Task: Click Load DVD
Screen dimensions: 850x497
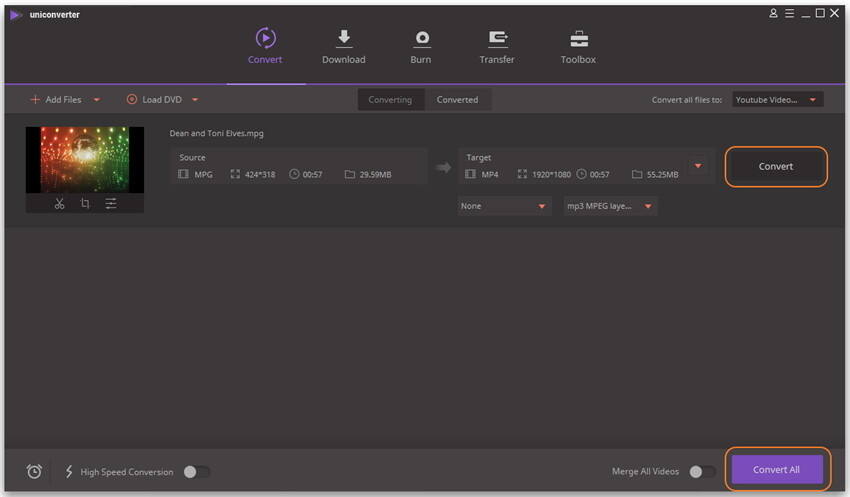Action: 154,100
